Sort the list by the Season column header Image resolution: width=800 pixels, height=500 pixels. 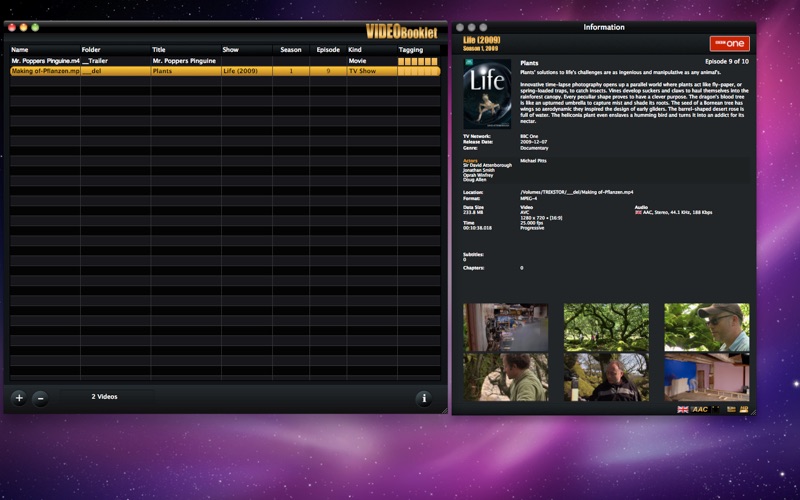pyautogui.click(x=291, y=49)
